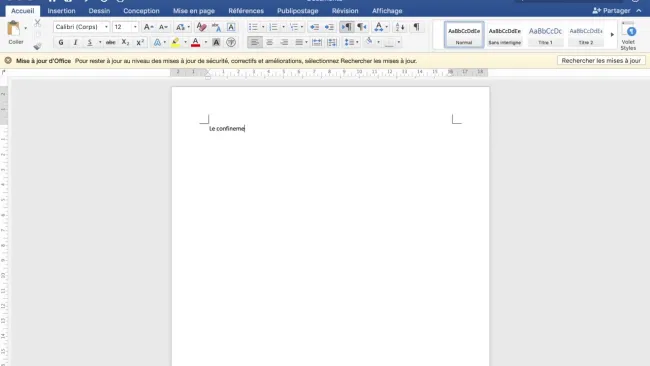This screenshot has width=650, height=366.
Task: Toggle left-to-right text direction
Action: 347,27
